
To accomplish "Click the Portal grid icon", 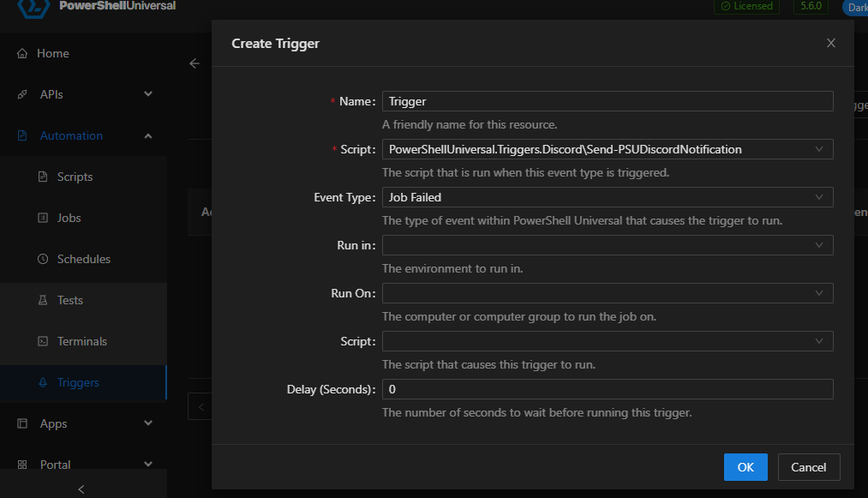I will [22, 465].
